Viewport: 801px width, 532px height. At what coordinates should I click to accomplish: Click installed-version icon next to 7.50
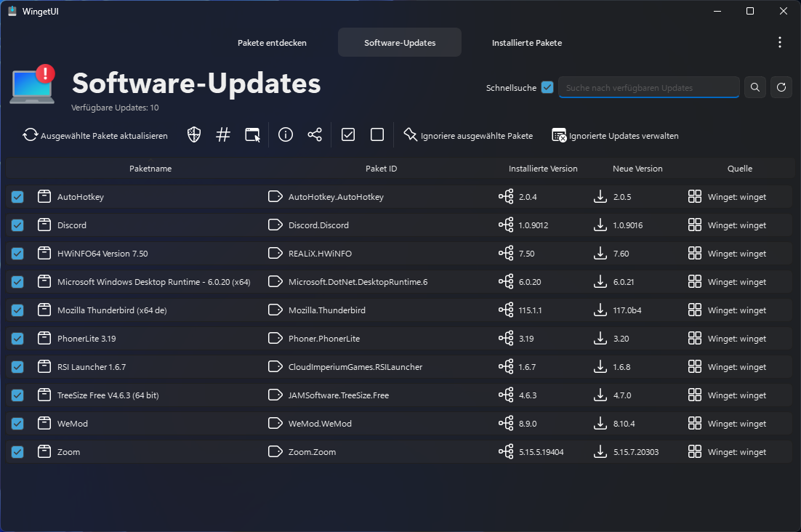pos(506,253)
